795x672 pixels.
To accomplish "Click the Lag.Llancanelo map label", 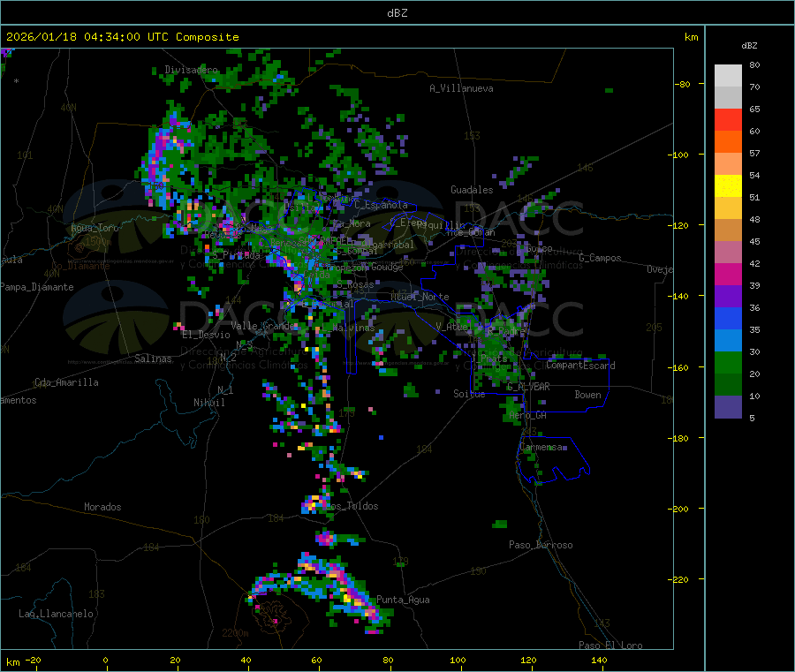I will point(57,614).
